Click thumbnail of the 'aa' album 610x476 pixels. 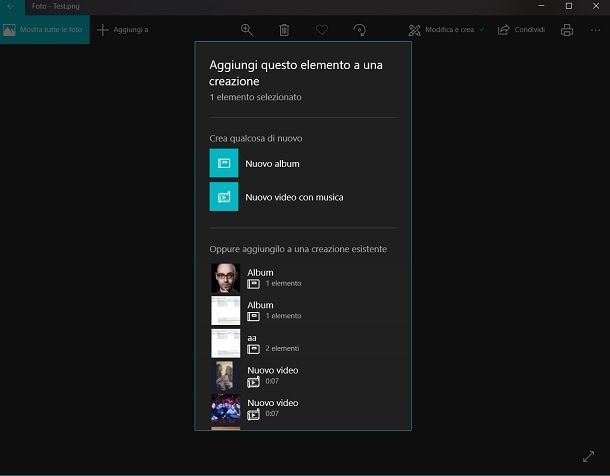coord(225,343)
